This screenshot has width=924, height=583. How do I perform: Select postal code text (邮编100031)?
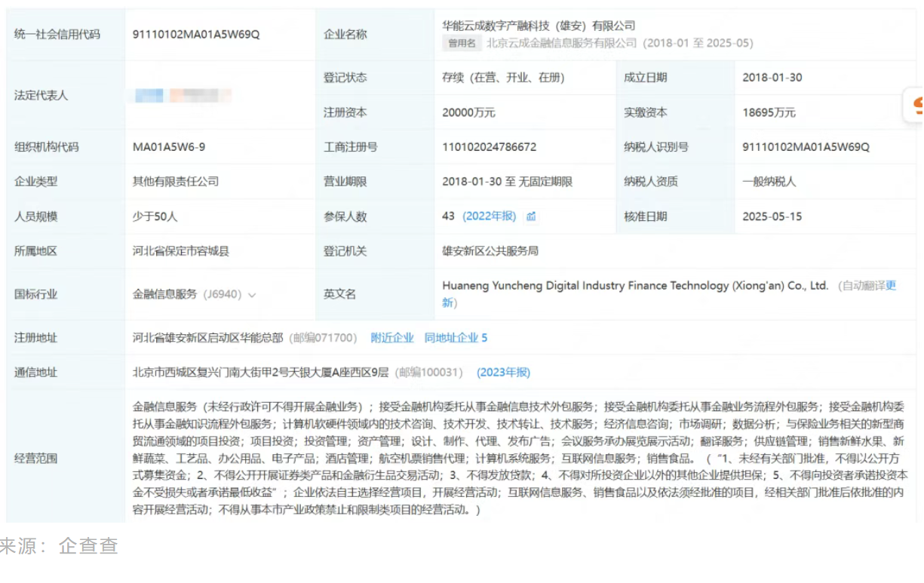pyautogui.click(x=429, y=372)
